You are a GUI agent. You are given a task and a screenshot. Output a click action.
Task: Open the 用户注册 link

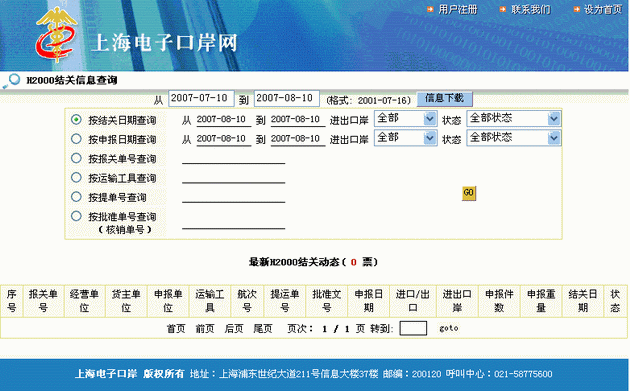point(458,9)
